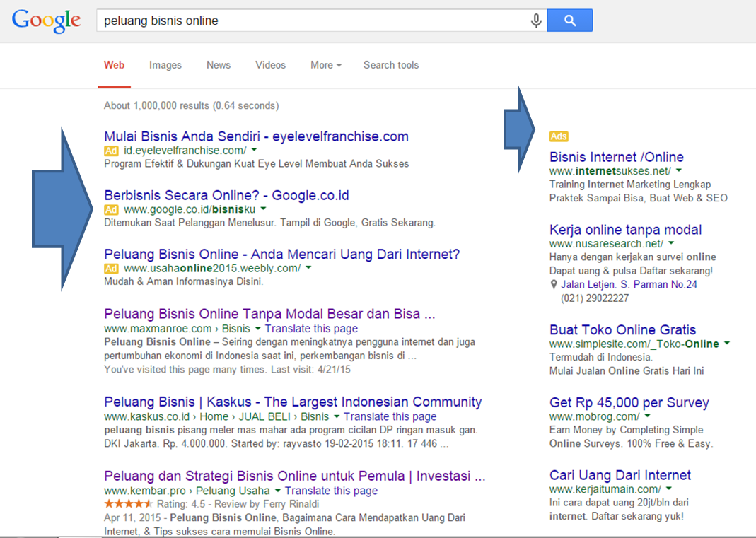Expand arrow next to www.nusaresearch.net

pyautogui.click(x=671, y=243)
